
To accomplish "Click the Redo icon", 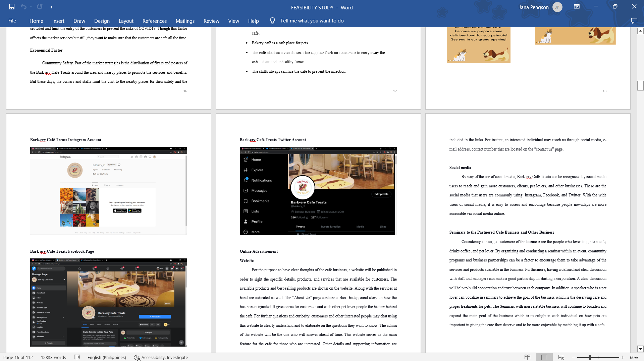I will (40, 7).
